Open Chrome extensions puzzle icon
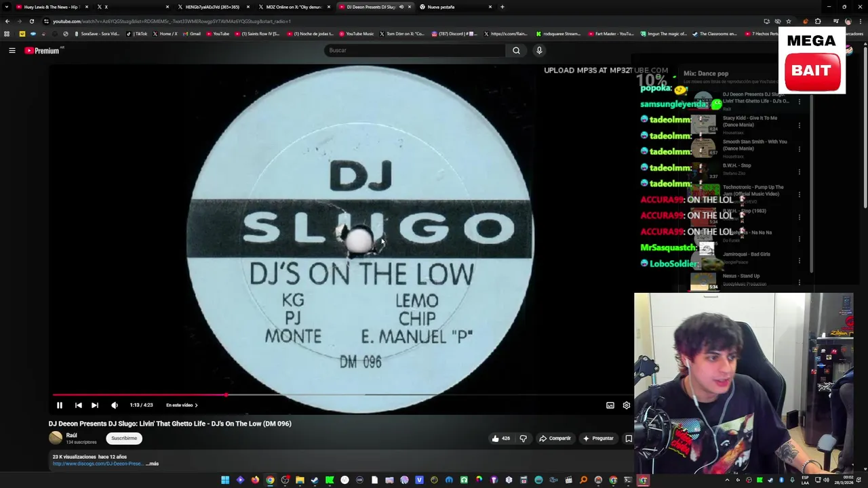This screenshot has width=868, height=488. pos(818,21)
